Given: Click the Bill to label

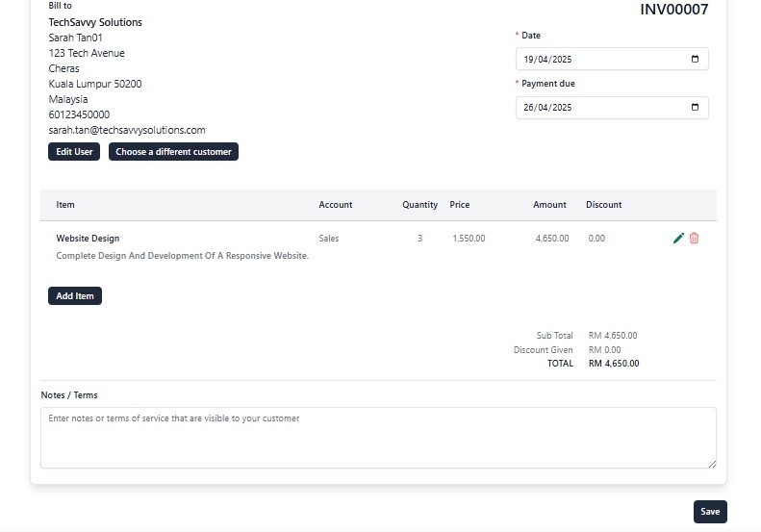Looking at the screenshot, I should [x=61, y=6].
